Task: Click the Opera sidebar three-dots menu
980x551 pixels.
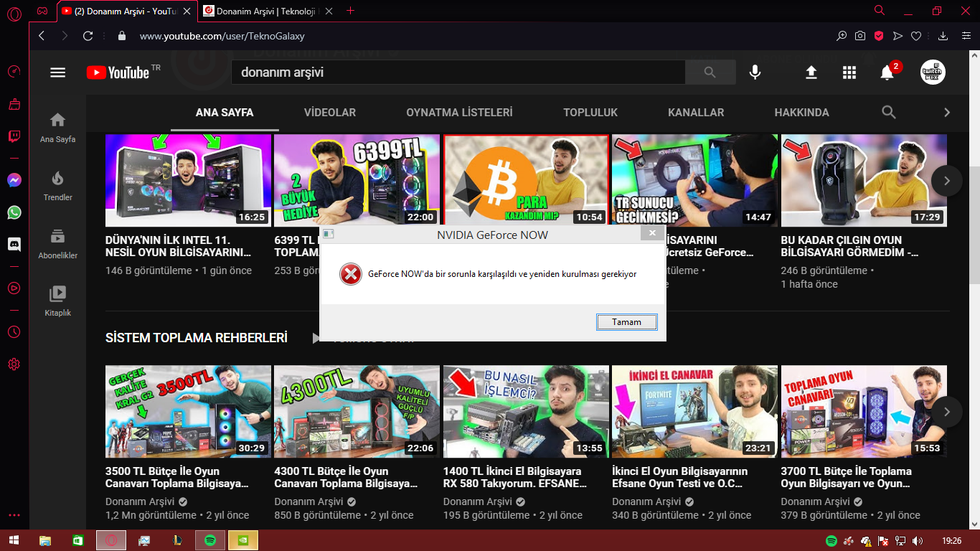Action: tap(14, 515)
